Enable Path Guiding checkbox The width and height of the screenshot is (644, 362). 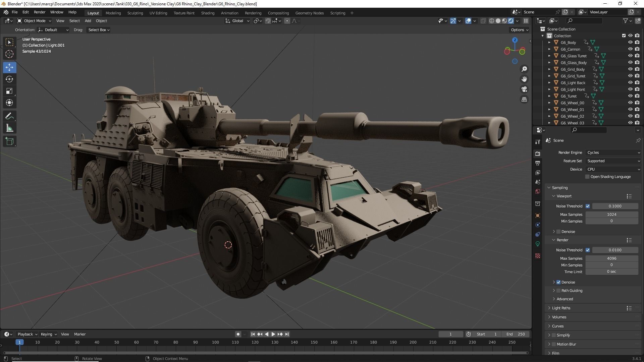coord(558,291)
